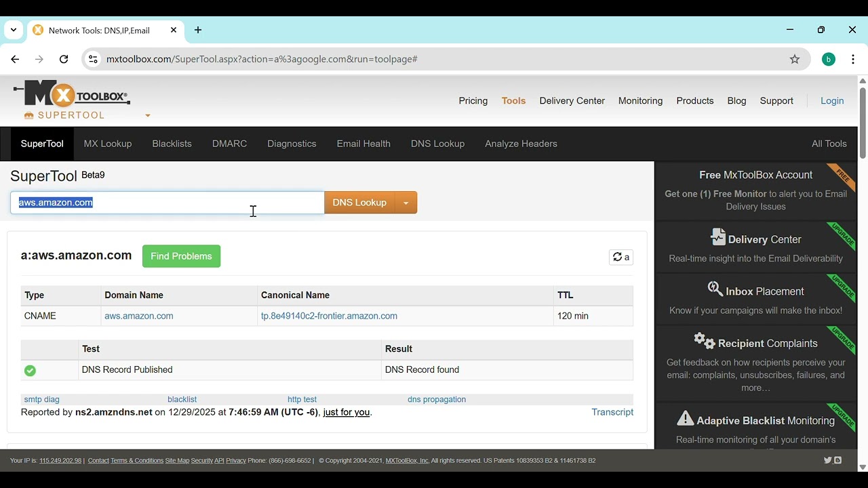Click the domain input field
The height and width of the screenshot is (488, 868).
click(167, 203)
